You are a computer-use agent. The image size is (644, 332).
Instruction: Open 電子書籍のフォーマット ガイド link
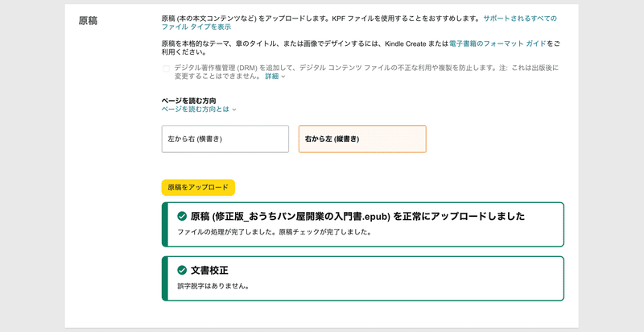(x=497, y=44)
